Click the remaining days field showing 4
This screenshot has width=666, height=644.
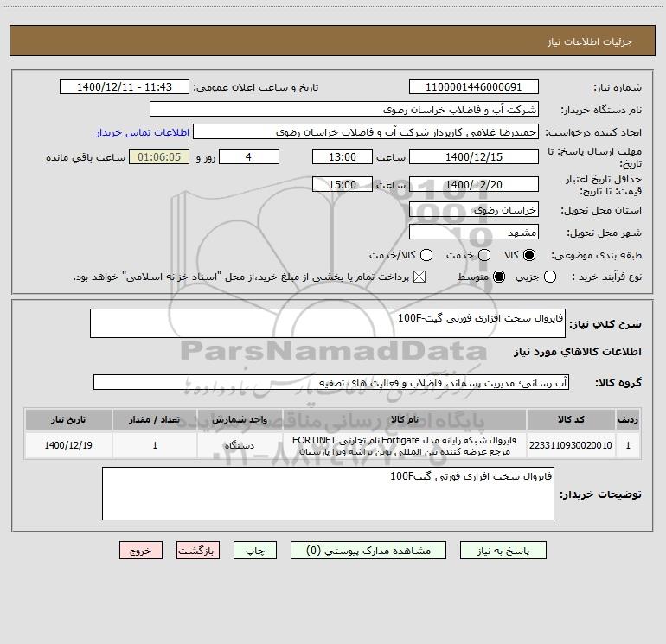pos(249,156)
